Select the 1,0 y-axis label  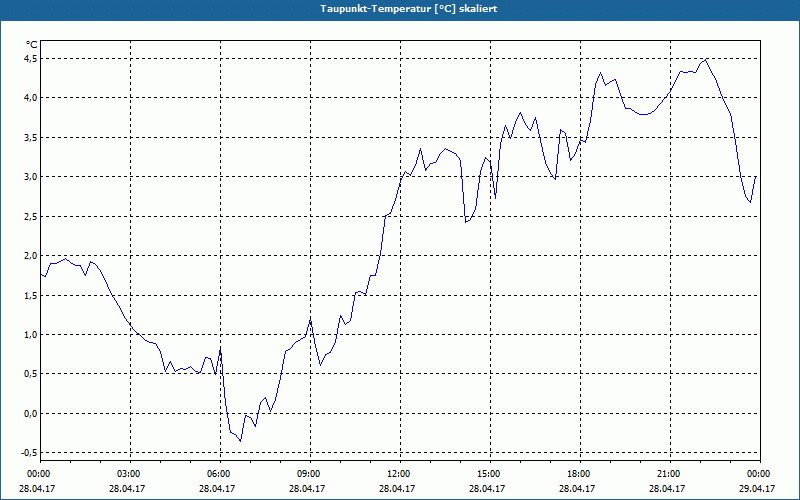click(31, 335)
